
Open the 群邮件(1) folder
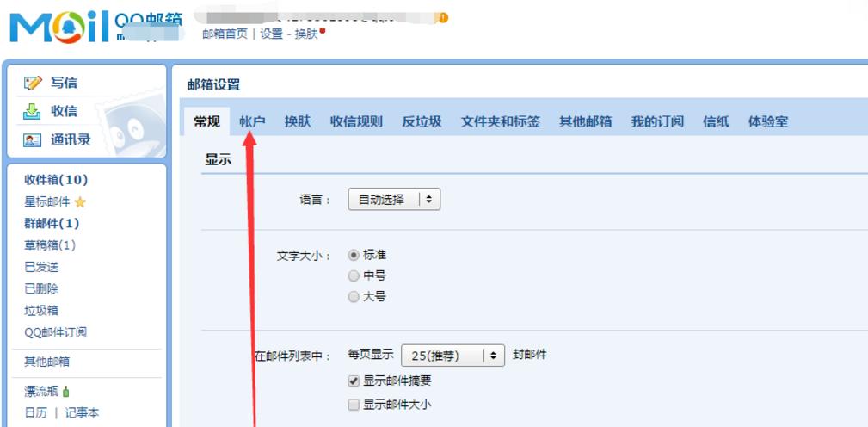tap(52, 224)
